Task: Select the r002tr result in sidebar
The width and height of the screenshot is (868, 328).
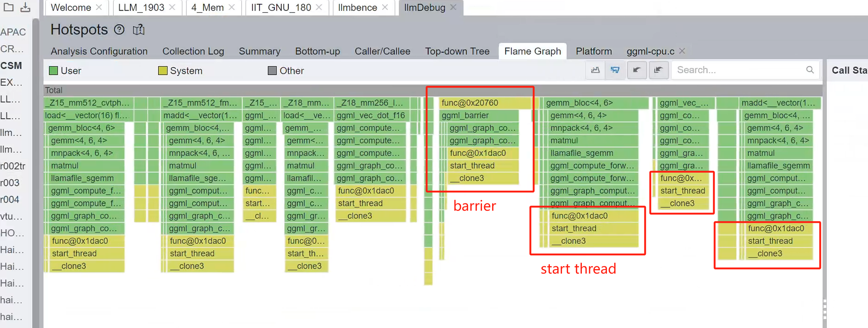Action: (x=13, y=166)
